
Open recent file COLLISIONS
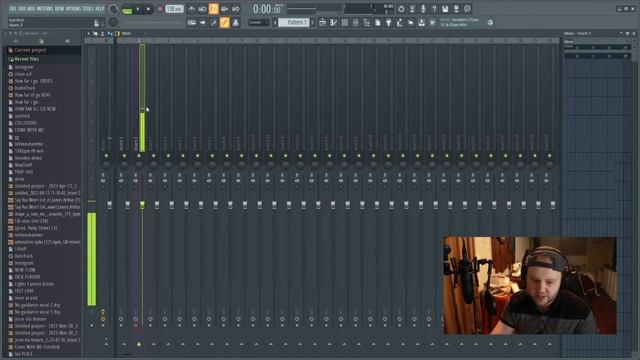pyautogui.click(x=26, y=123)
